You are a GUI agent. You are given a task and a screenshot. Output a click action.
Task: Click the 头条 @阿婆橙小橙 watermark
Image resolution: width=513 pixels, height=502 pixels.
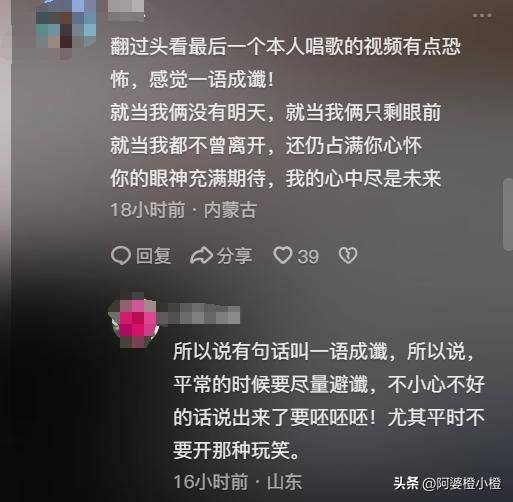[447, 483]
